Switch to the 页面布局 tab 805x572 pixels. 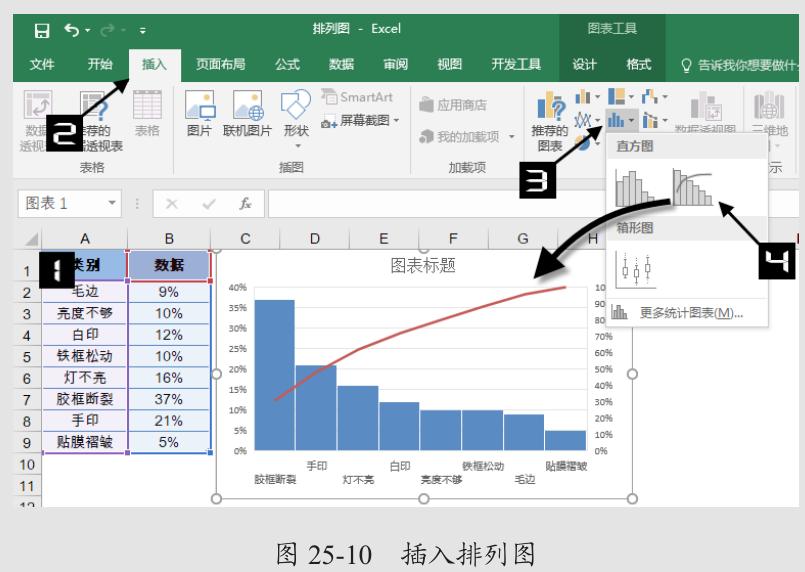(x=221, y=64)
